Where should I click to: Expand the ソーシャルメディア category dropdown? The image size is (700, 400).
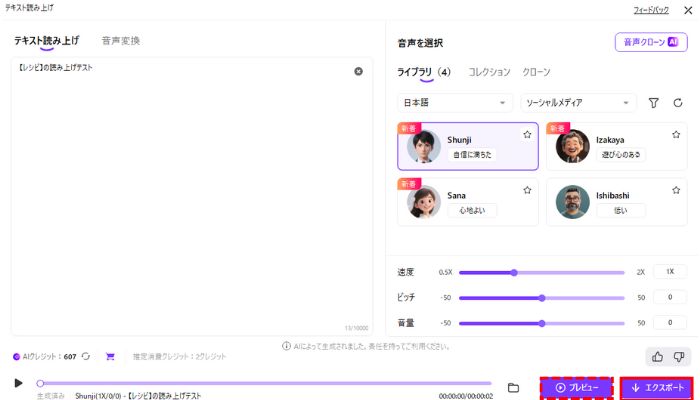[x=578, y=102]
